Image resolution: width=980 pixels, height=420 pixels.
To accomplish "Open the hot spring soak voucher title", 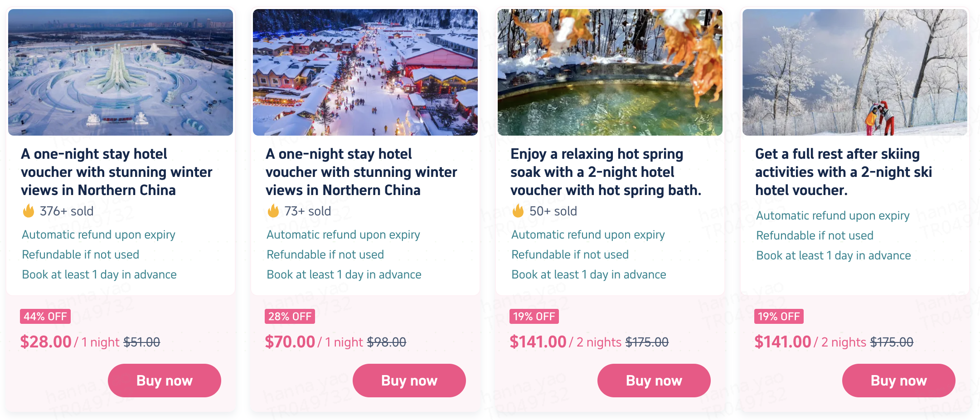I will coord(606,172).
